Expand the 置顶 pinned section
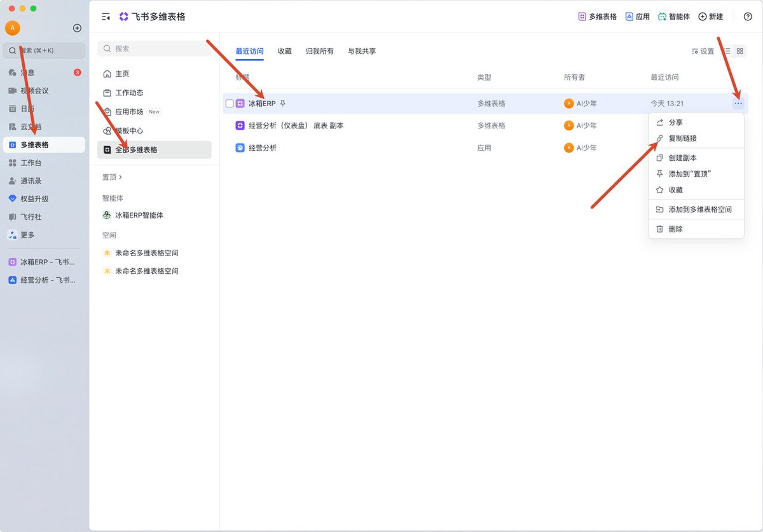Image resolution: width=763 pixels, height=532 pixels. point(113,177)
